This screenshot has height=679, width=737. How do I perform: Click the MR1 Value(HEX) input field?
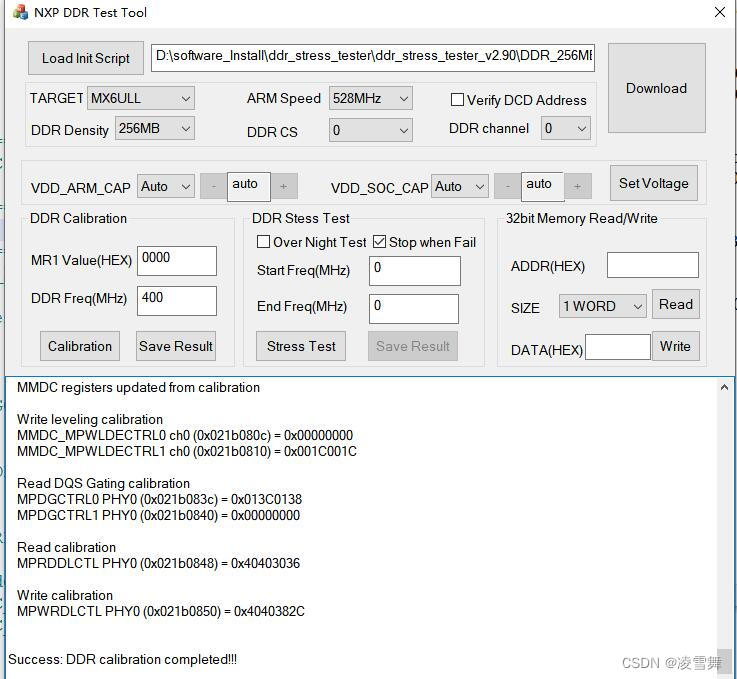[177, 260]
